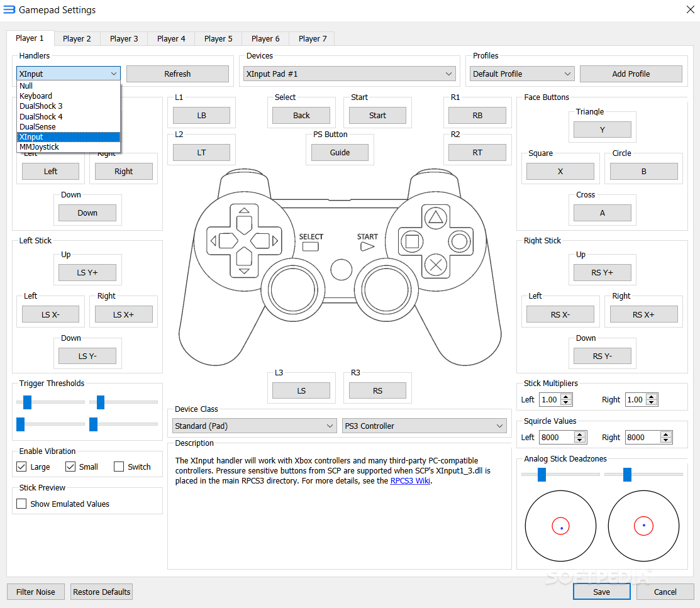Click the Restore Defaults button
Viewport: 700px width, 608px height.
tap(102, 592)
